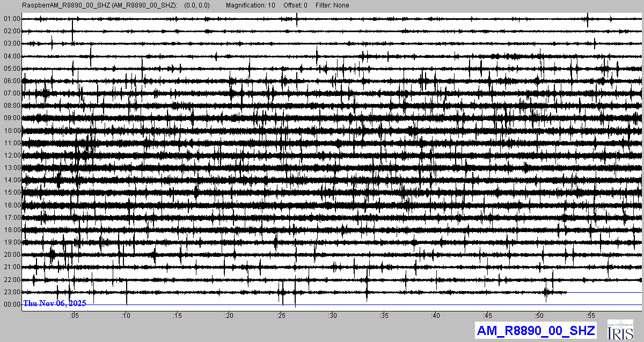Select the 18:00 hour trace label
Screen dimensions: 644x342
pyautogui.click(x=12, y=230)
